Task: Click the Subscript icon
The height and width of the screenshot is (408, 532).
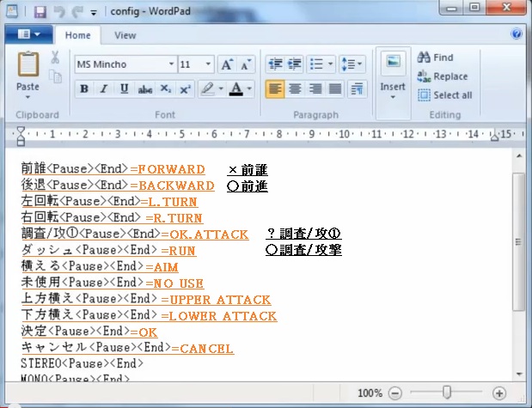Action: click(x=166, y=89)
